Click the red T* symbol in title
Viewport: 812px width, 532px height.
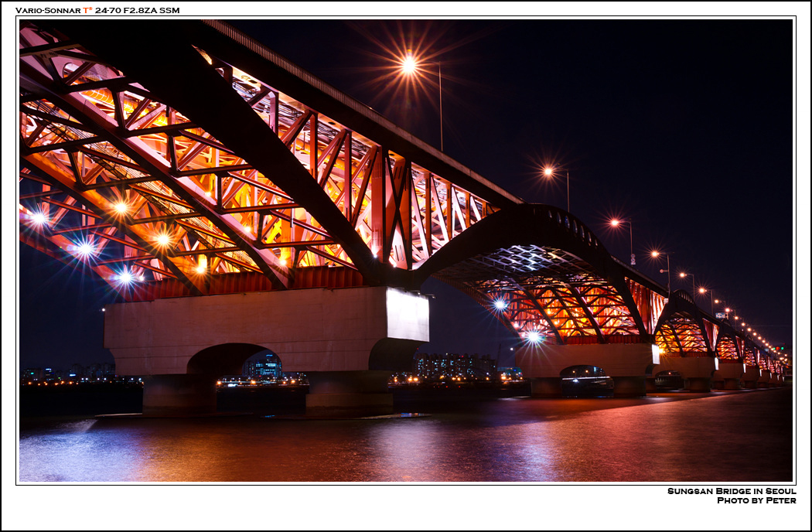coord(87,10)
